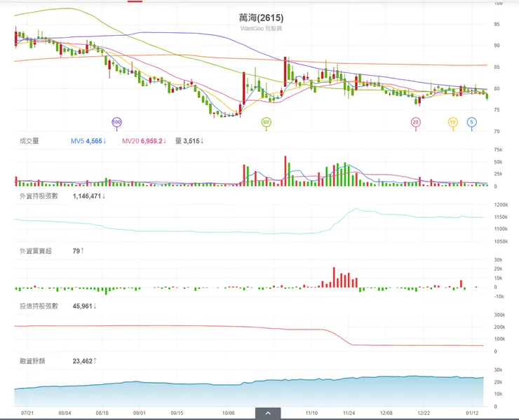Image resolution: width=519 pixels, height=420 pixels.
Task: Click the yellow 10-day moving average marker
Action: 453,122
